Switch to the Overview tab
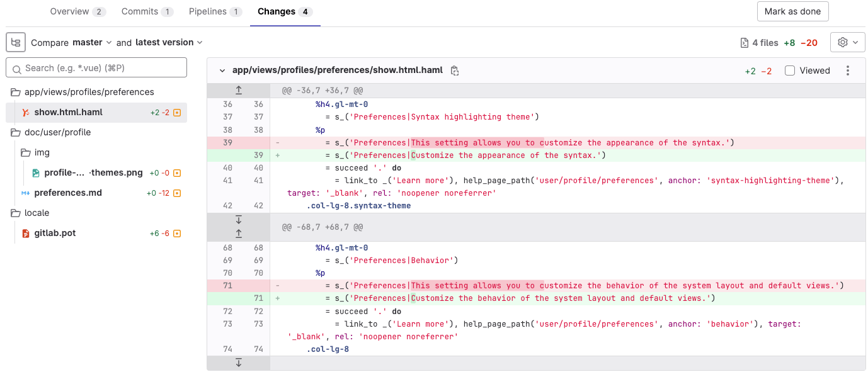This screenshot has width=868, height=372. coord(69,11)
